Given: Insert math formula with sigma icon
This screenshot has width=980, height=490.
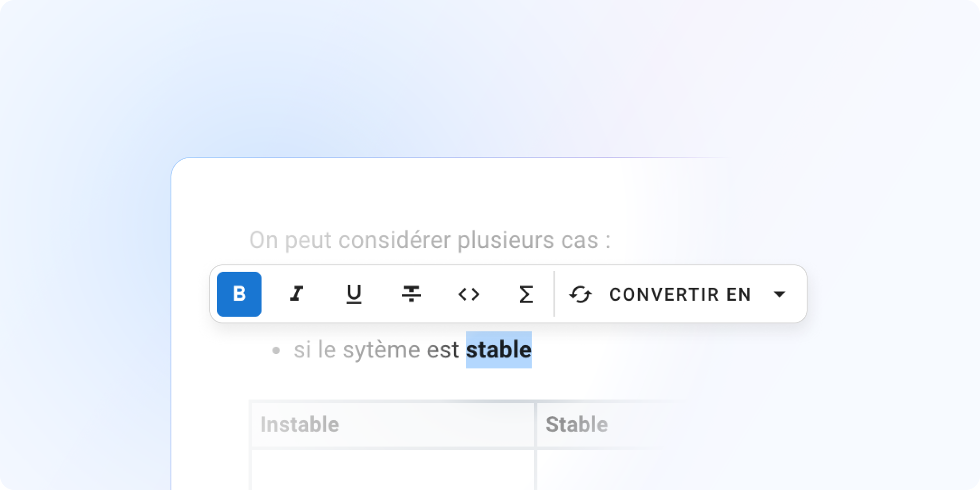Looking at the screenshot, I should point(526,294).
